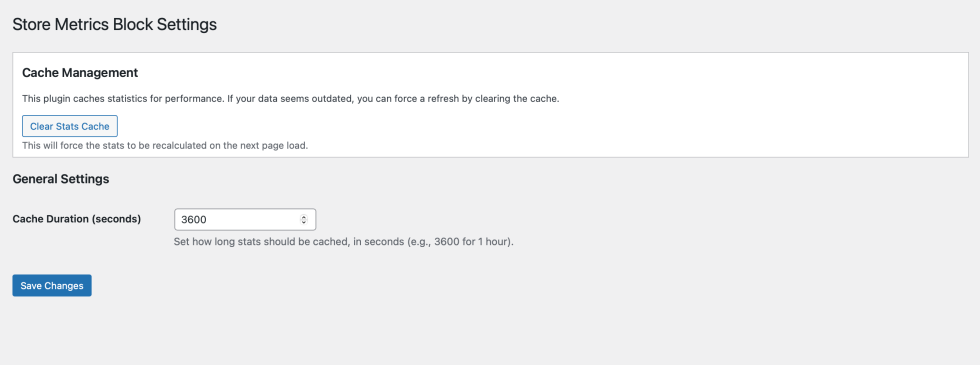
Task: Click the Clear Stats Cache button
Action: click(69, 126)
